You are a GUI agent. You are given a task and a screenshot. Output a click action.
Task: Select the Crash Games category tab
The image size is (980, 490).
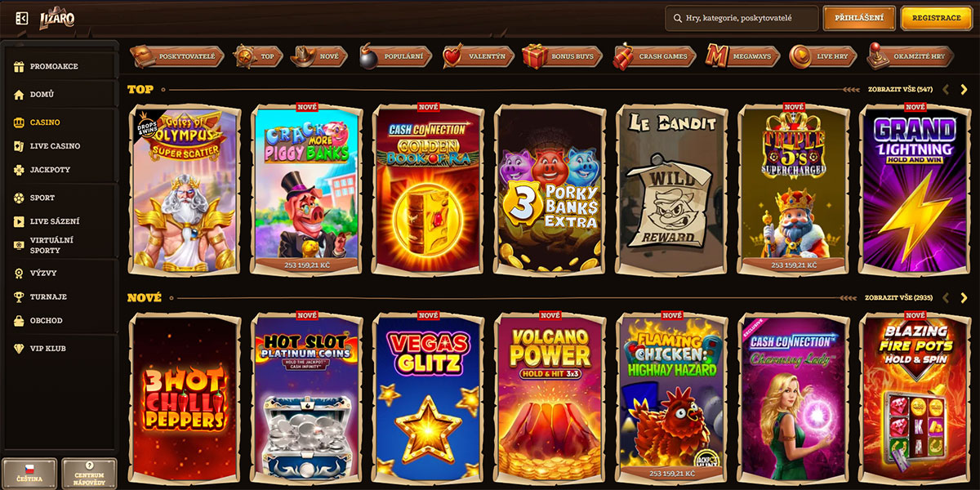tap(654, 56)
